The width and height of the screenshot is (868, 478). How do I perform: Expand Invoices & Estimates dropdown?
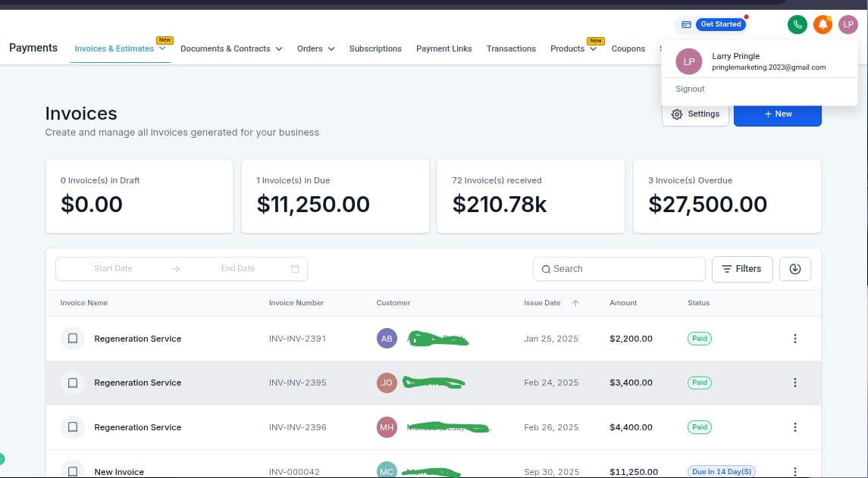162,48
